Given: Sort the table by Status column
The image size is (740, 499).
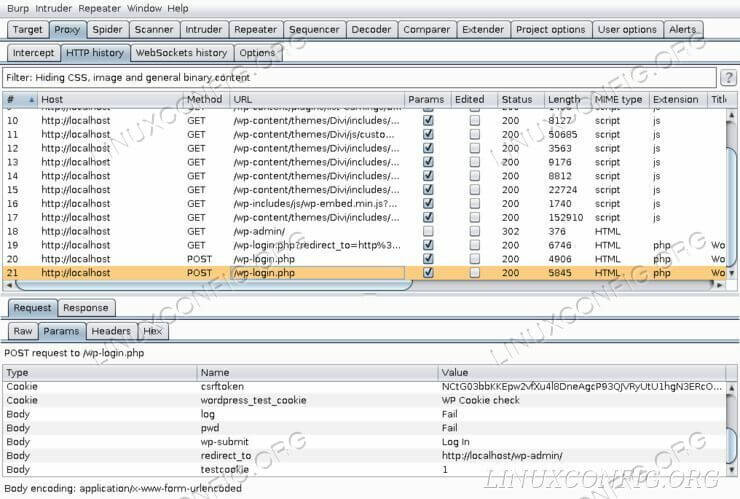Looking at the screenshot, I should (521, 100).
